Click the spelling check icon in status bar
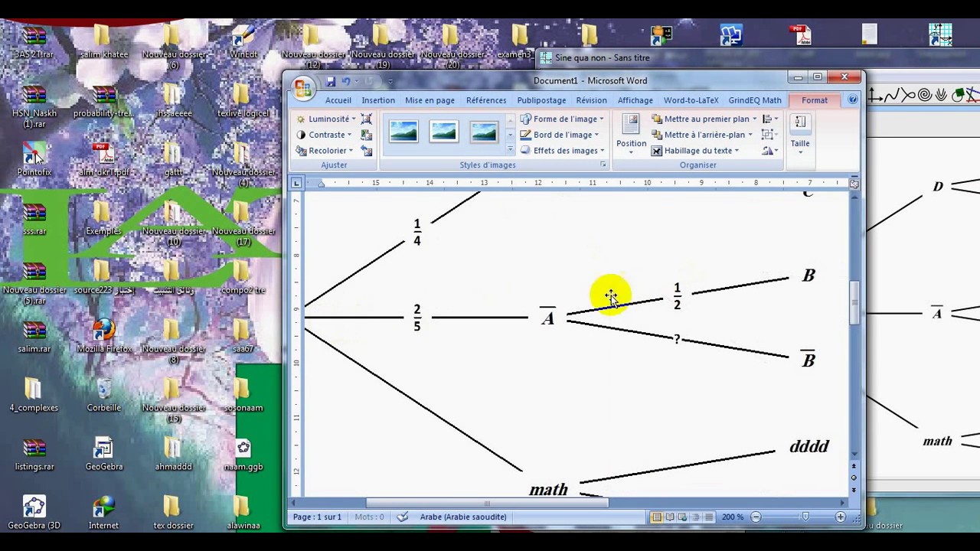Viewport: 980px width, 551px height. point(403,517)
